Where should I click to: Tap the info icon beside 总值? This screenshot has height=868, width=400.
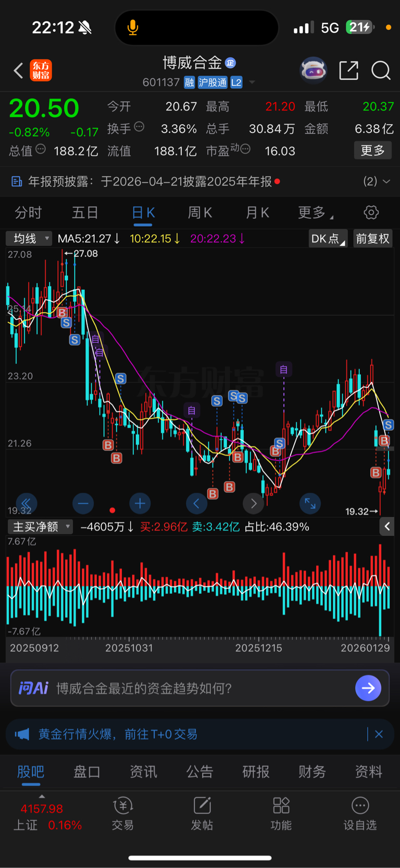41,149
